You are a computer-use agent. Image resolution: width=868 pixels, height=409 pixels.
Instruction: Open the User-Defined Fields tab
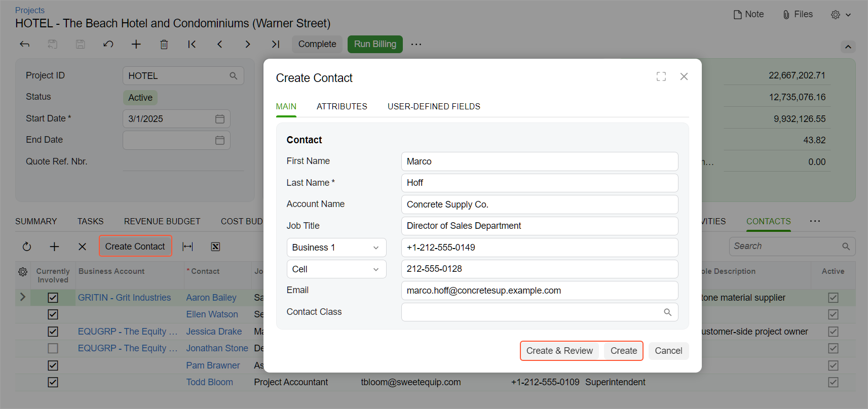[434, 106]
